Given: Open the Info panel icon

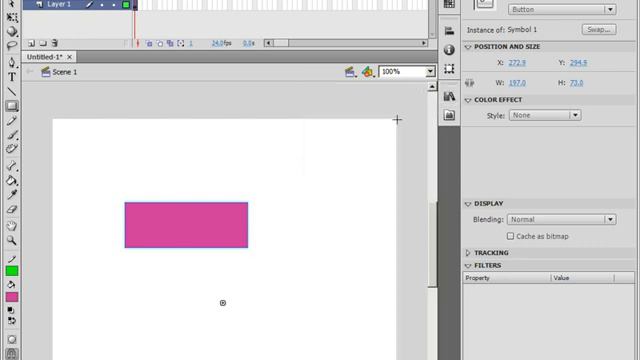Looking at the screenshot, I should [449, 50].
